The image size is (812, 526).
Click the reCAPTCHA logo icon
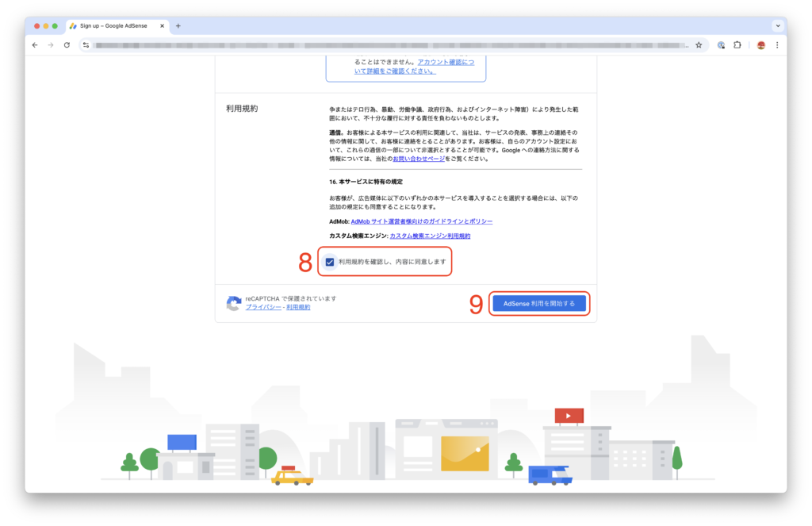pos(234,303)
